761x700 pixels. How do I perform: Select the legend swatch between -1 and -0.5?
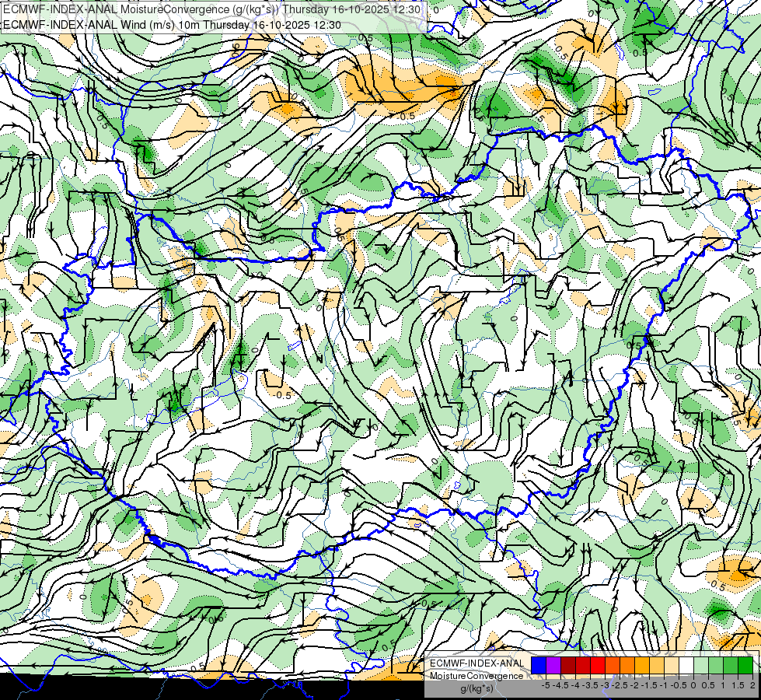pyautogui.click(x=671, y=665)
